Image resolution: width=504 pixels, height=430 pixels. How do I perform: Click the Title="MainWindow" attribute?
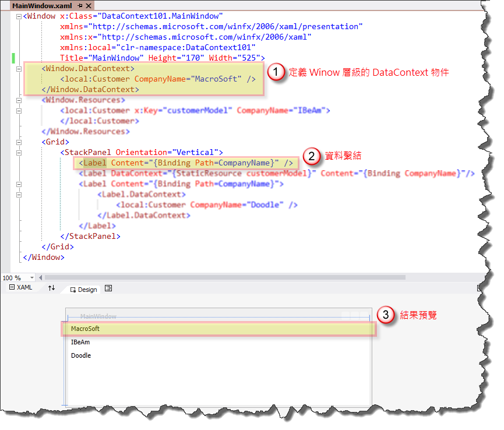(102, 58)
